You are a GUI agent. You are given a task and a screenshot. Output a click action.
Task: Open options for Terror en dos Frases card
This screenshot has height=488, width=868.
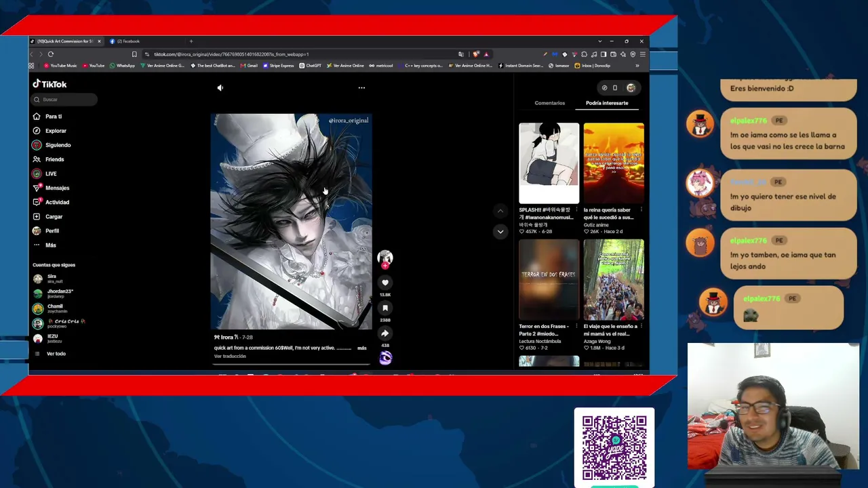[576, 327]
